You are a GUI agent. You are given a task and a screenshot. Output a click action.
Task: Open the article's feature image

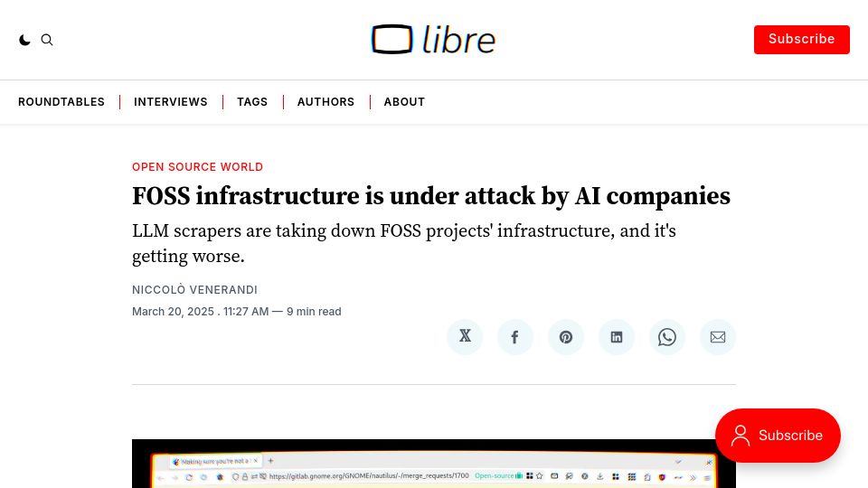click(x=434, y=464)
